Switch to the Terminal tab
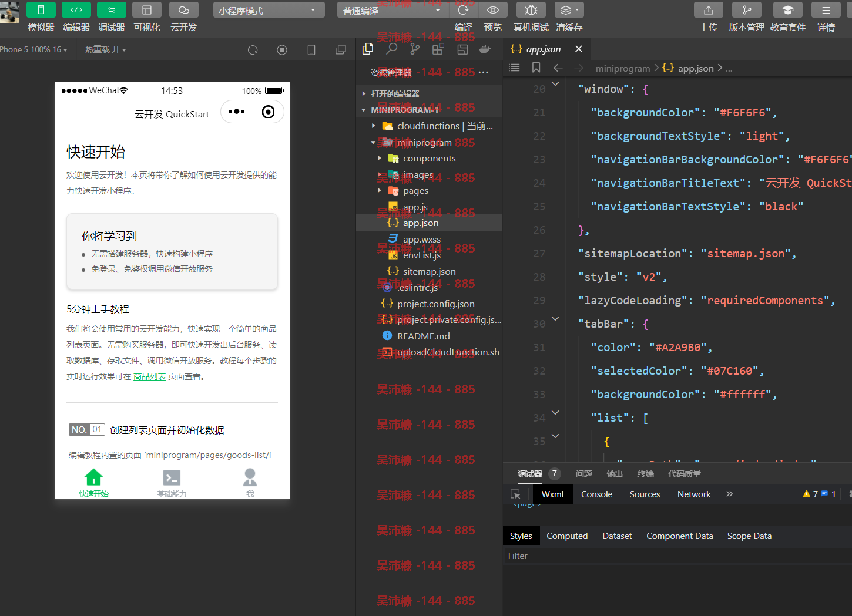Image resolution: width=852 pixels, height=616 pixels. [646, 474]
